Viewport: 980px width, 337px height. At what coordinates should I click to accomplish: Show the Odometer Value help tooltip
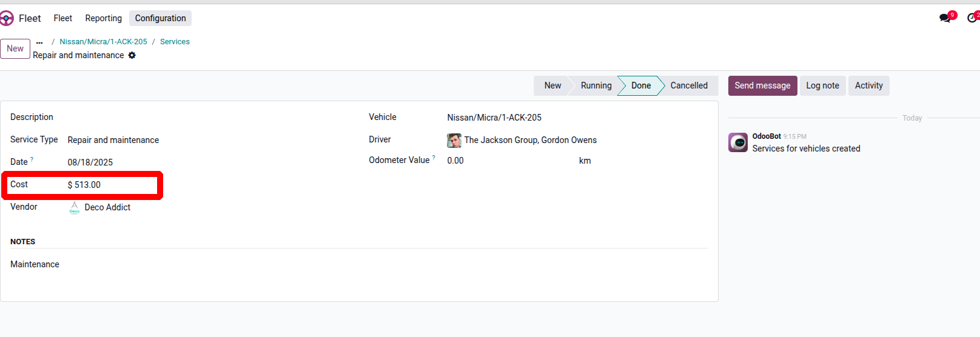pyautogui.click(x=434, y=158)
